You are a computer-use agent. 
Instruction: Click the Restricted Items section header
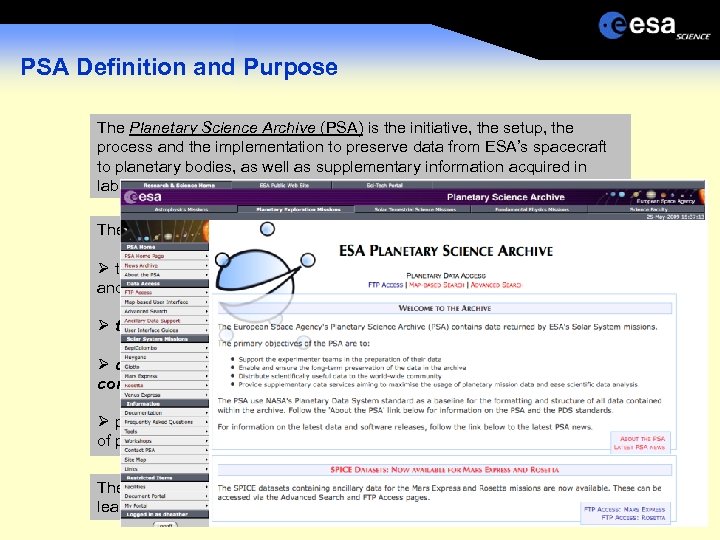click(x=165, y=478)
